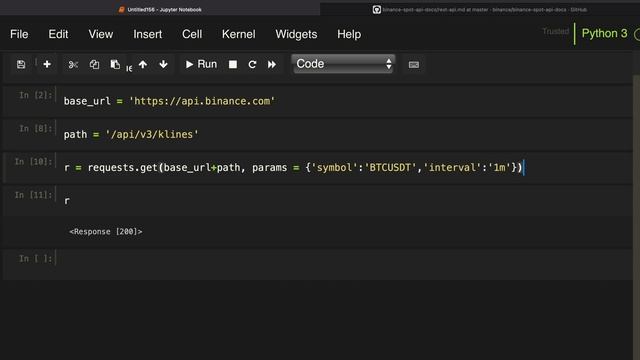
Task: Paste cells below icon
Action: coord(115,64)
